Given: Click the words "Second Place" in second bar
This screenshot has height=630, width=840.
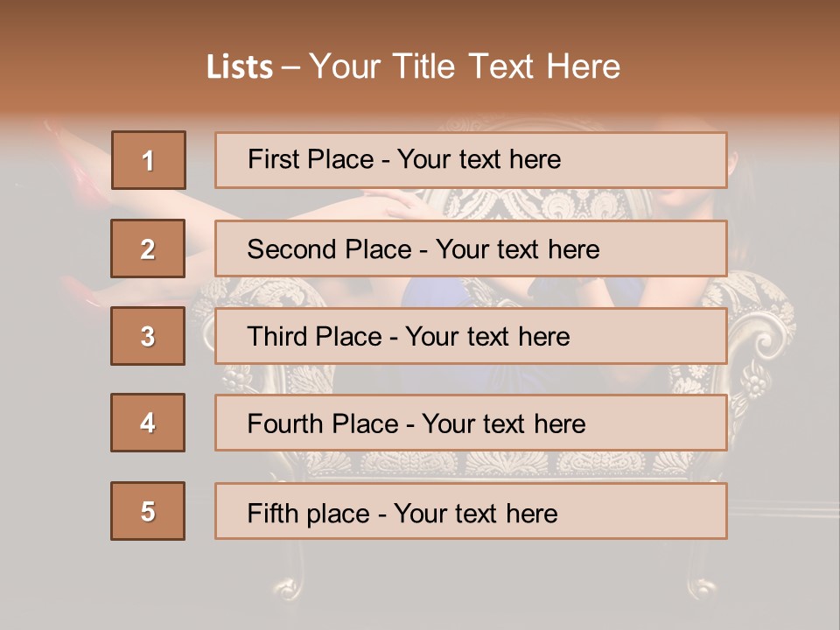Looking at the screenshot, I should pyautogui.click(x=330, y=249).
